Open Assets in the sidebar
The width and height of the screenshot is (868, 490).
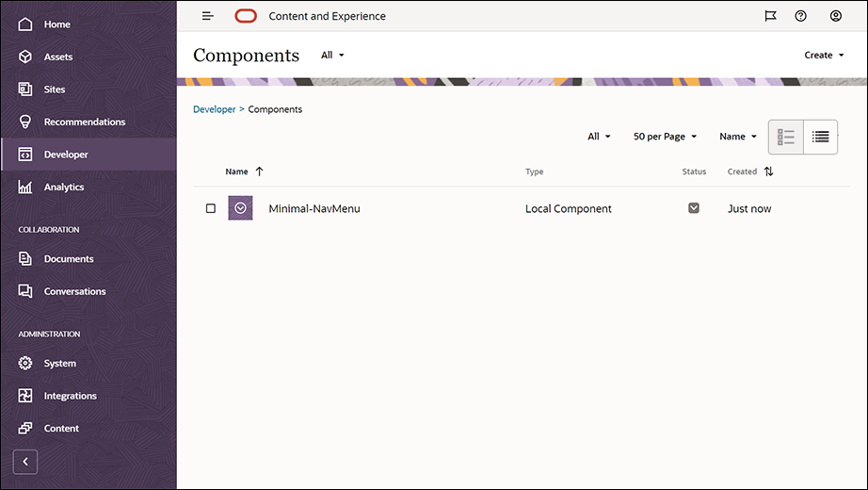[x=88, y=57]
